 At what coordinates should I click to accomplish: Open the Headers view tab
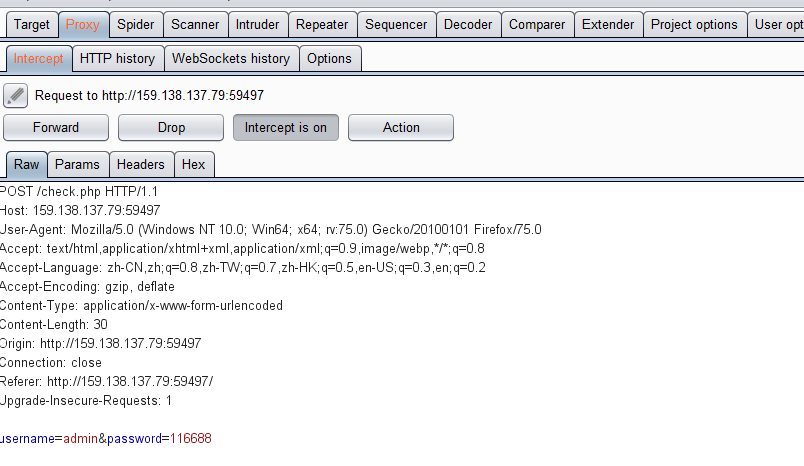click(x=141, y=165)
